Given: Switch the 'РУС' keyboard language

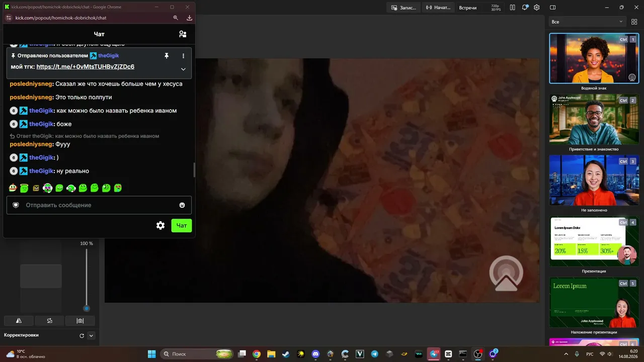Looking at the screenshot, I should coord(590,354).
